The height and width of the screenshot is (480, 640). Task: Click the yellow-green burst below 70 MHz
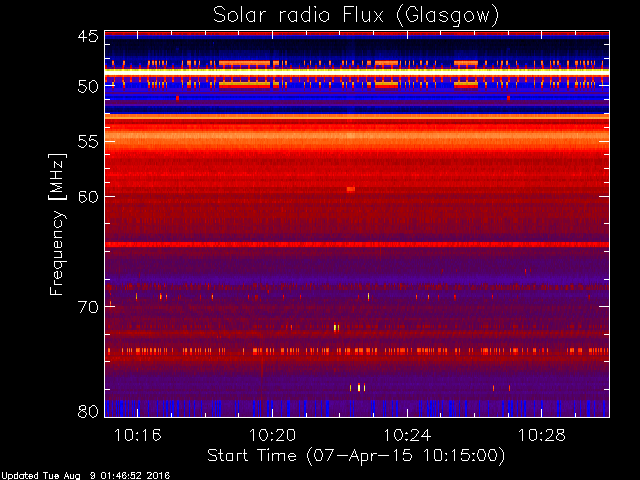coord(336,327)
